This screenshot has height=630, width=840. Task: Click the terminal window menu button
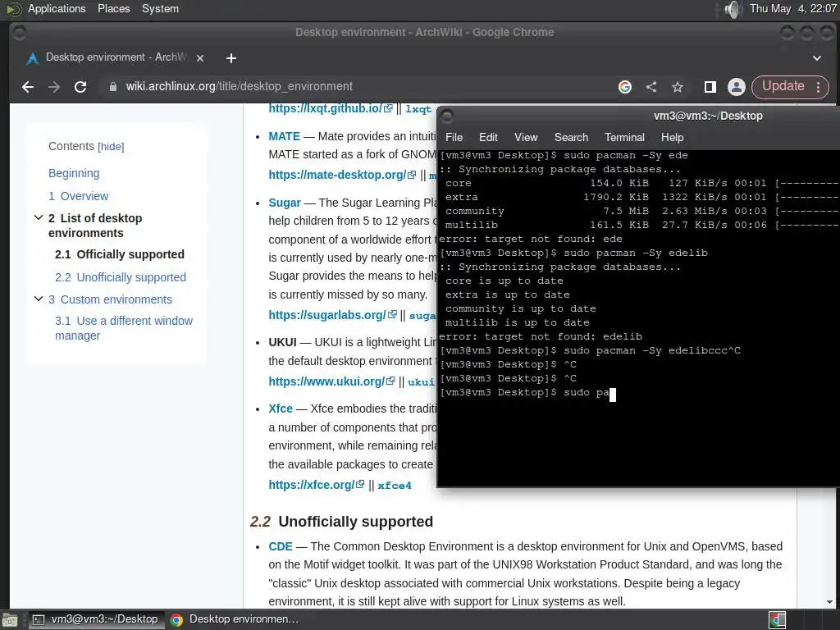click(447, 116)
